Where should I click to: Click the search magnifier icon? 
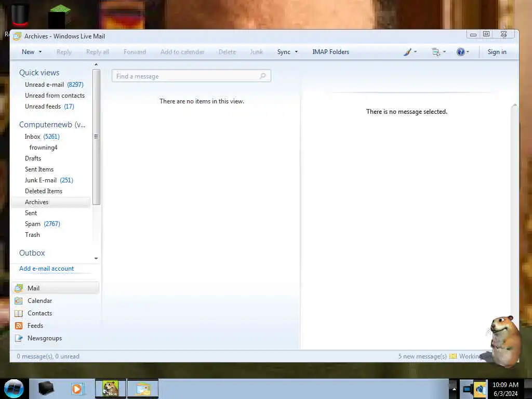click(262, 76)
